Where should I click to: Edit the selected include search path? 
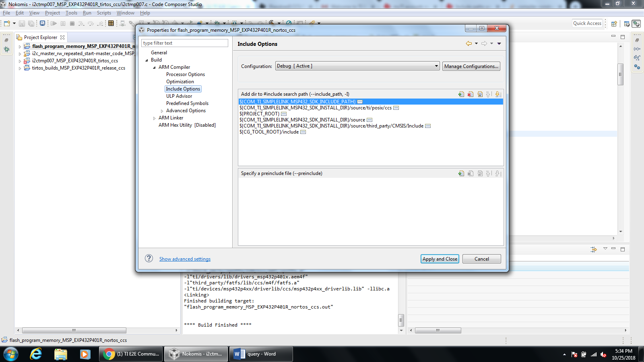coord(480,94)
